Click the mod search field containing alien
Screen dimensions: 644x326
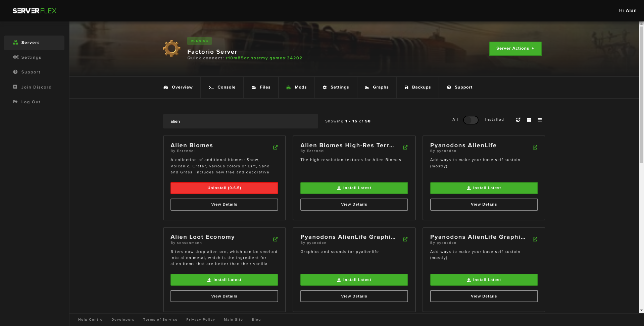click(x=240, y=121)
